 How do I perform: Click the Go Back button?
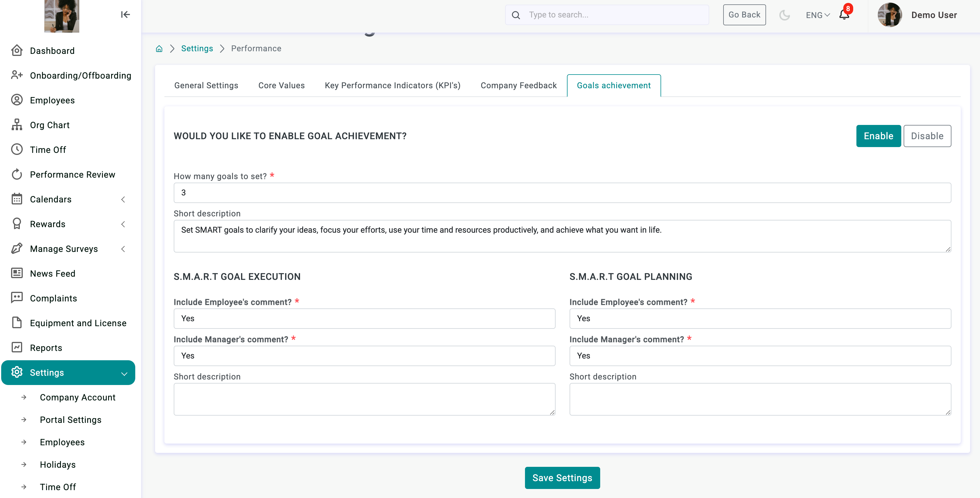click(744, 15)
